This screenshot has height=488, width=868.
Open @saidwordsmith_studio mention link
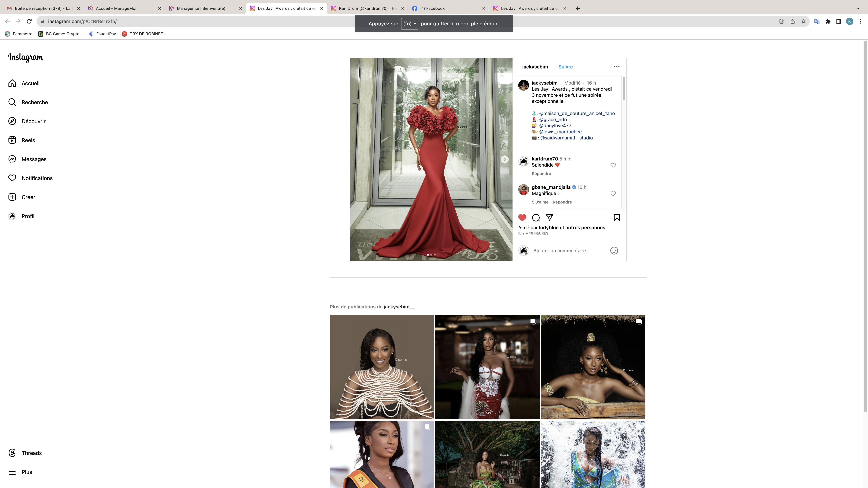[566, 138]
